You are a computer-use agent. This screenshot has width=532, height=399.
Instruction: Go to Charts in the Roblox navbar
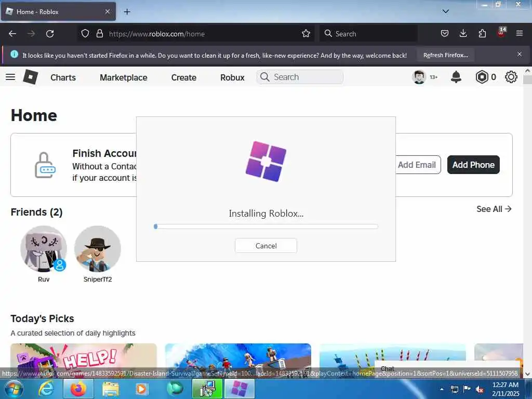[63, 77]
